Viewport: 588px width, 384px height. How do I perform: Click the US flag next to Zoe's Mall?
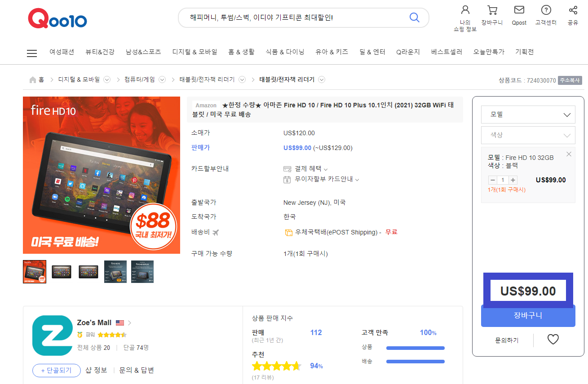(x=120, y=322)
